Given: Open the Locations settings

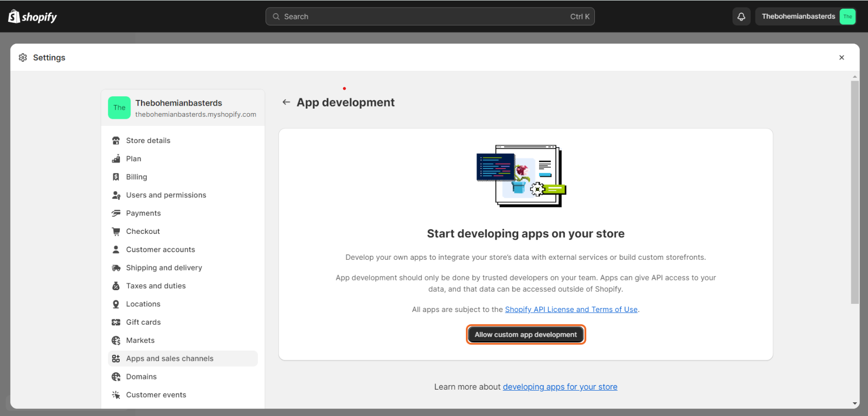Looking at the screenshot, I should [183, 304].
